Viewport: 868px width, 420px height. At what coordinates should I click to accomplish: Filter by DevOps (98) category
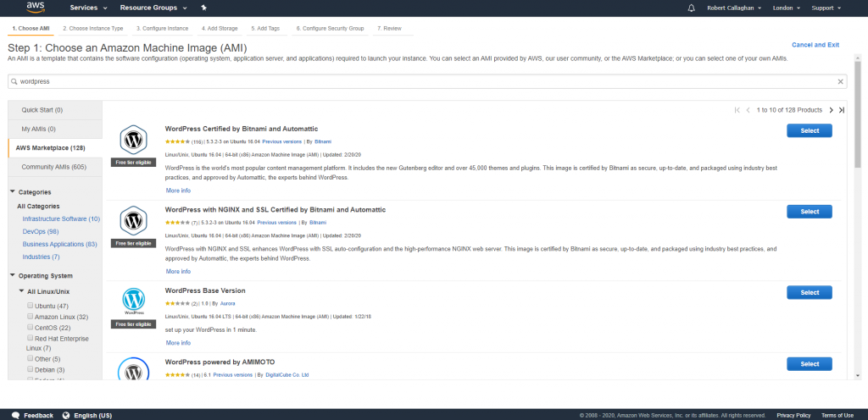41,231
